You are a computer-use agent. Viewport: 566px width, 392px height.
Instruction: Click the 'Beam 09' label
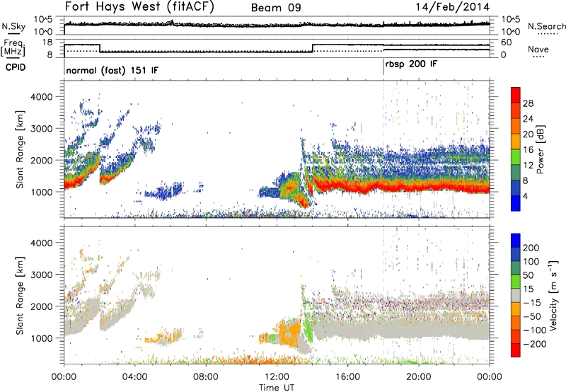pyautogui.click(x=276, y=8)
